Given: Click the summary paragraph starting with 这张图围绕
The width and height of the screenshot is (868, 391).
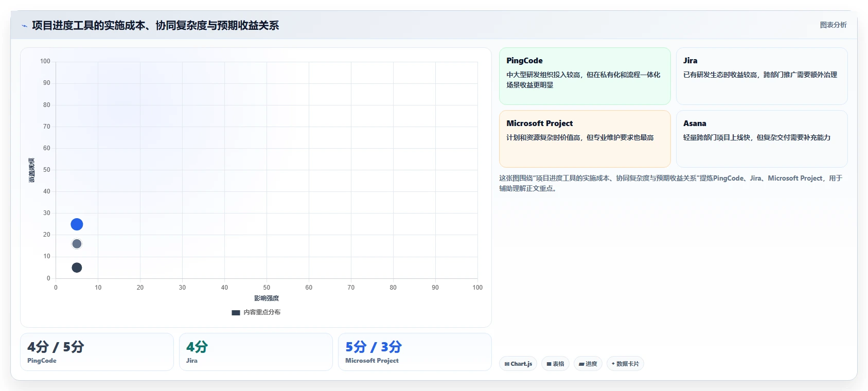Looking at the screenshot, I should [671, 183].
